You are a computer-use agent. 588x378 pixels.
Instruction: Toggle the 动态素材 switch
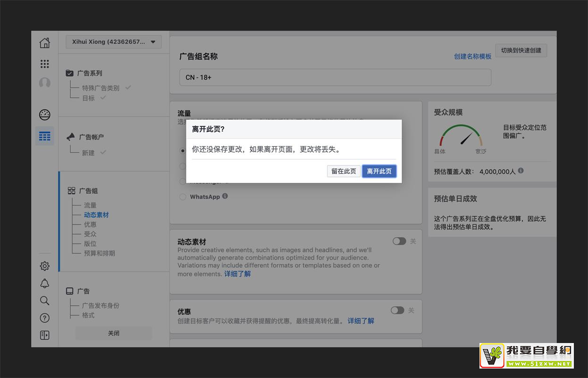(399, 241)
